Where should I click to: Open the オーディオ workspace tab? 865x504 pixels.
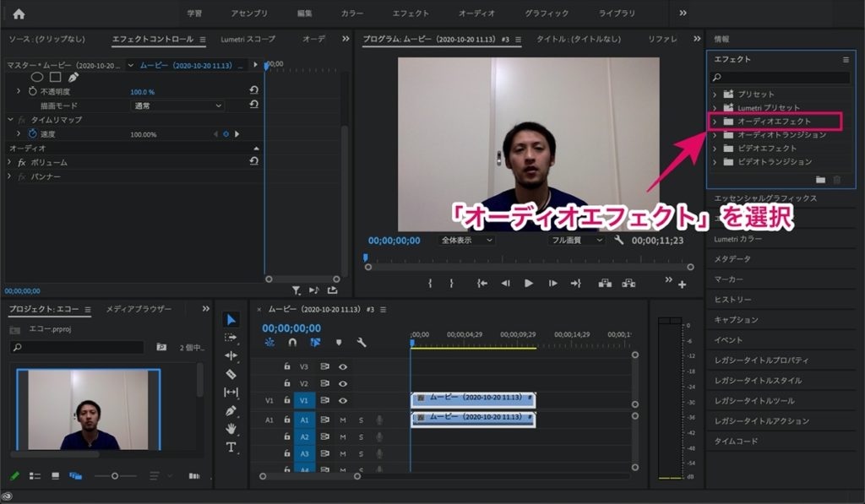[476, 14]
